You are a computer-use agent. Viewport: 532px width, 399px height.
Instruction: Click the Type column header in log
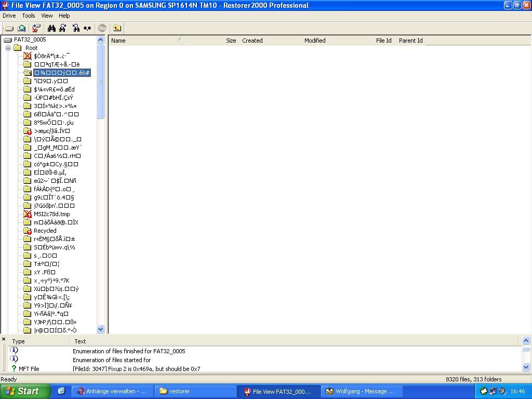18,341
